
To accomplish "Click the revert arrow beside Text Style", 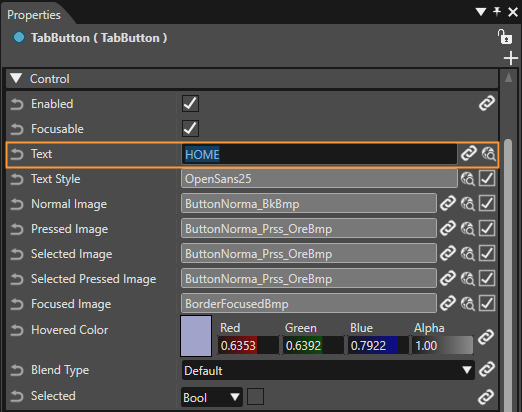I will tap(17, 179).
